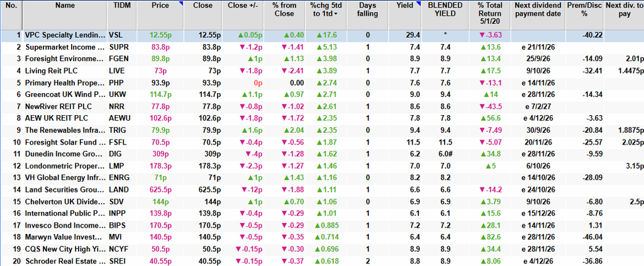The width and height of the screenshot is (644, 266).
Task: Click the TIDM column header
Action: tap(121, 5)
